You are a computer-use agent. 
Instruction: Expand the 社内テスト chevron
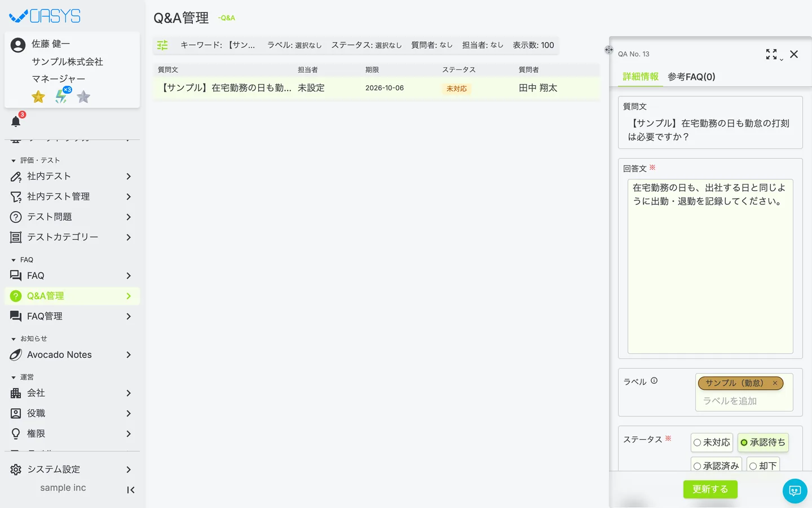pyautogui.click(x=129, y=176)
